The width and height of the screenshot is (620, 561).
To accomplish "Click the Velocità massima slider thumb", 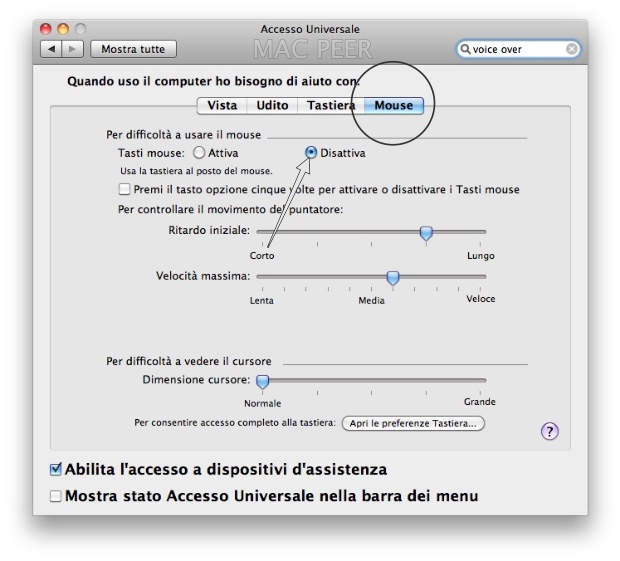I will coord(393,278).
